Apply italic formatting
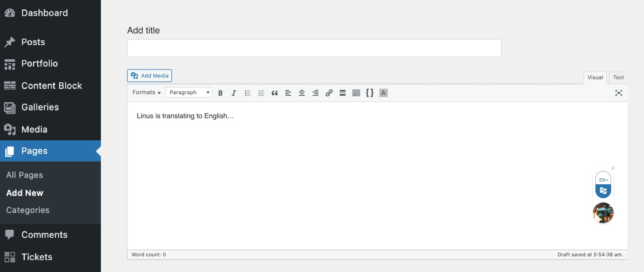This screenshot has width=644, height=272. point(234,93)
